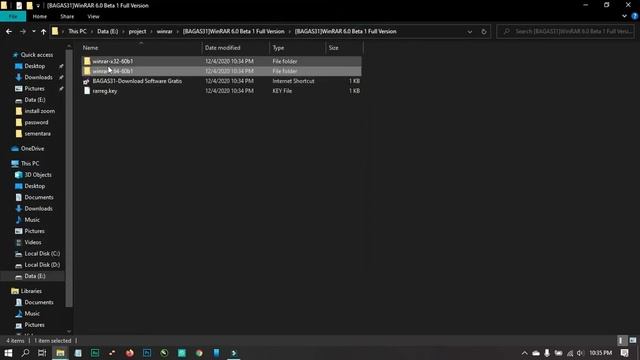Go up one folder level
The height and width of the screenshot is (360, 640).
[43, 31]
